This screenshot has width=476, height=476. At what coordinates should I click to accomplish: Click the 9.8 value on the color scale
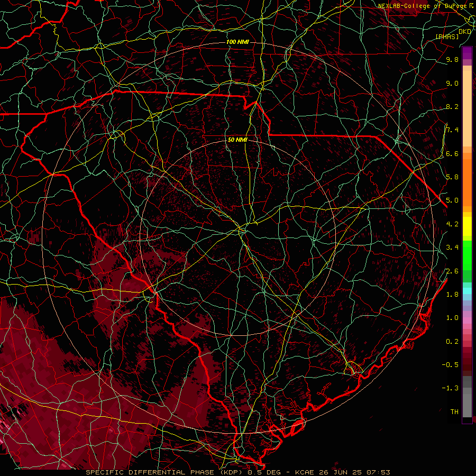(452, 59)
